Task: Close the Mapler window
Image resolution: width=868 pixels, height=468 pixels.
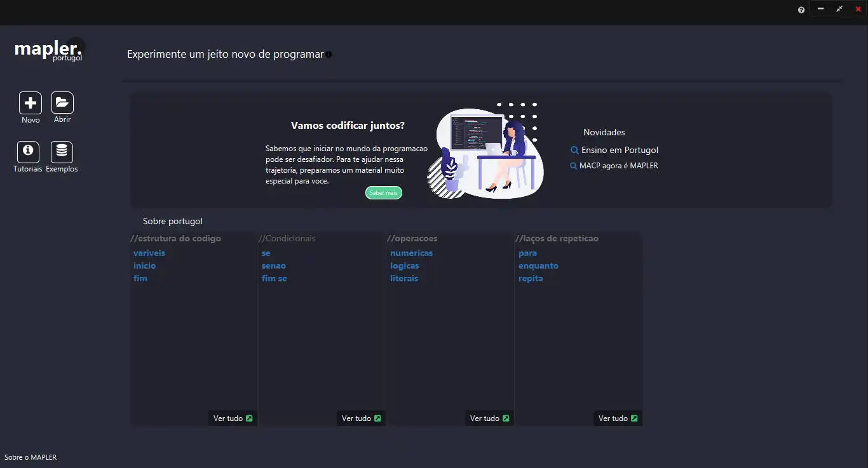Action: click(x=858, y=9)
